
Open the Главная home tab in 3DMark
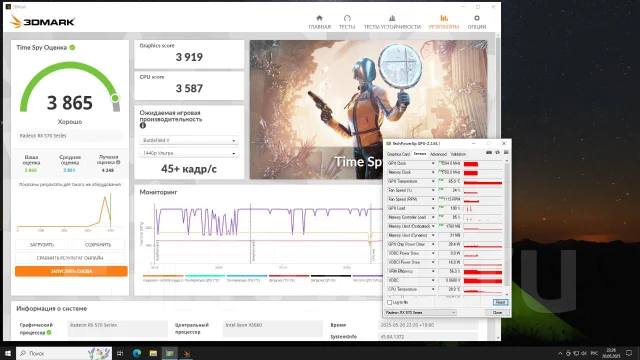[319, 22]
